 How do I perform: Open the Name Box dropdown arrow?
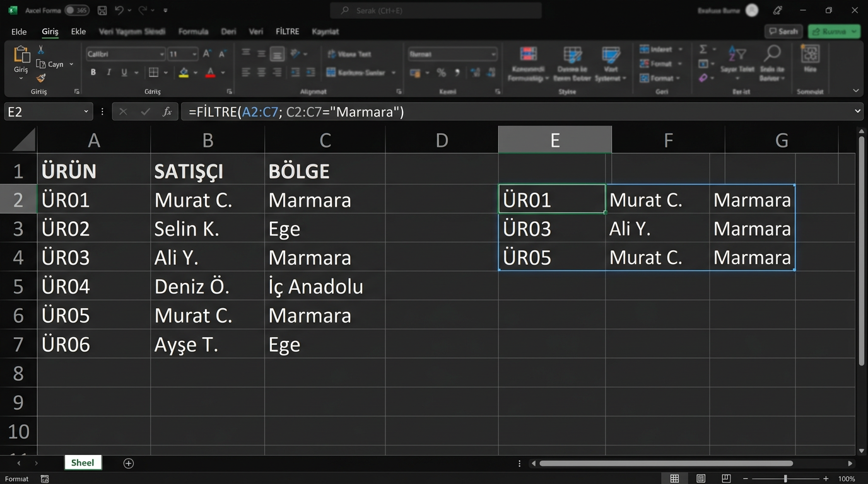click(86, 112)
